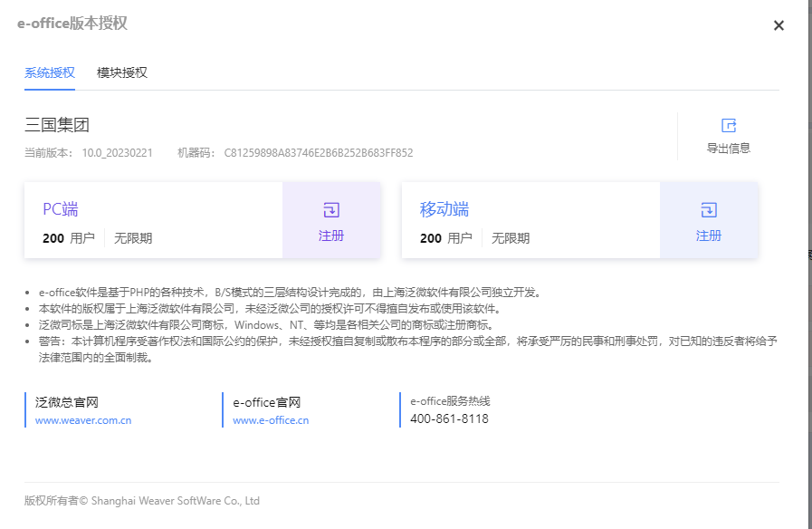This screenshot has height=529, width=812.
Task: Select the company name 三国集团
Action: click(x=57, y=125)
